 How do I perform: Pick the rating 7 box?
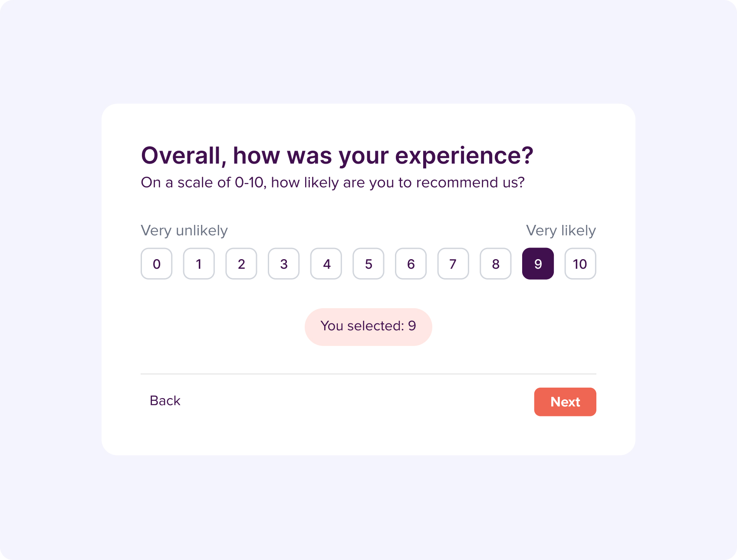point(453,264)
